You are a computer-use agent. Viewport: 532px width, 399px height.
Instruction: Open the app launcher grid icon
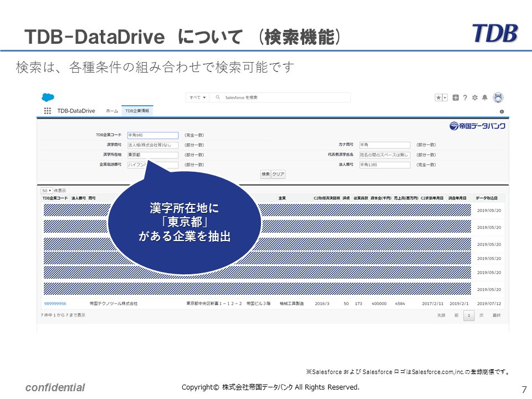click(x=48, y=111)
